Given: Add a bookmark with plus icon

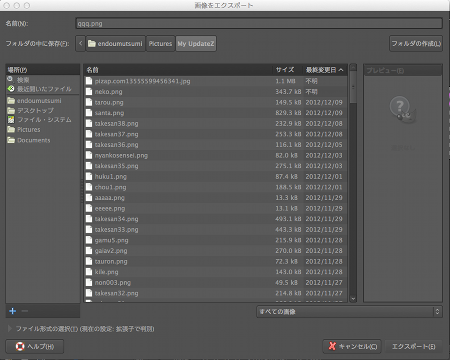Looking at the screenshot, I should (13, 311).
